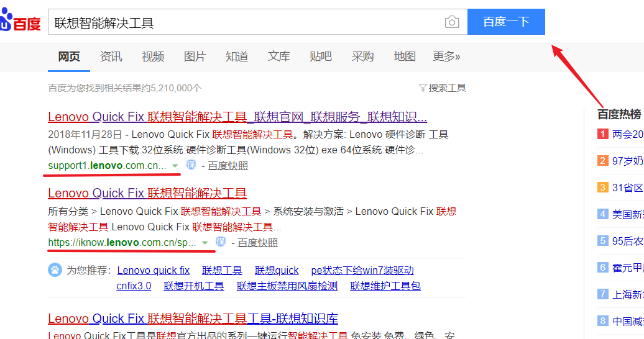This screenshot has width=644, height=339.
Task: Open the 采购 tab
Action: (362, 56)
